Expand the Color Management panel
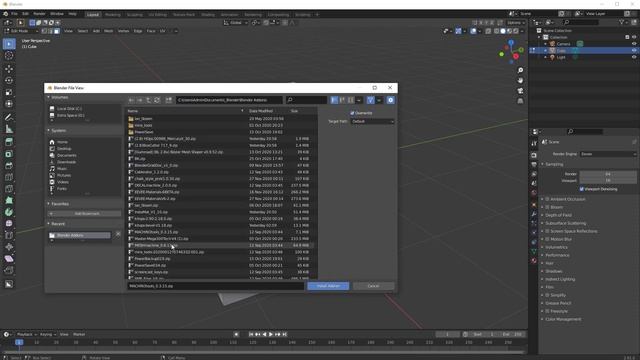 pos(563,319)
